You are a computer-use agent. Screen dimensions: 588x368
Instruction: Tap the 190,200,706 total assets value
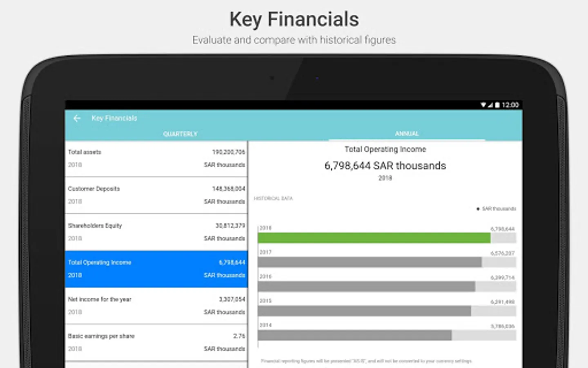pos(229,152)
